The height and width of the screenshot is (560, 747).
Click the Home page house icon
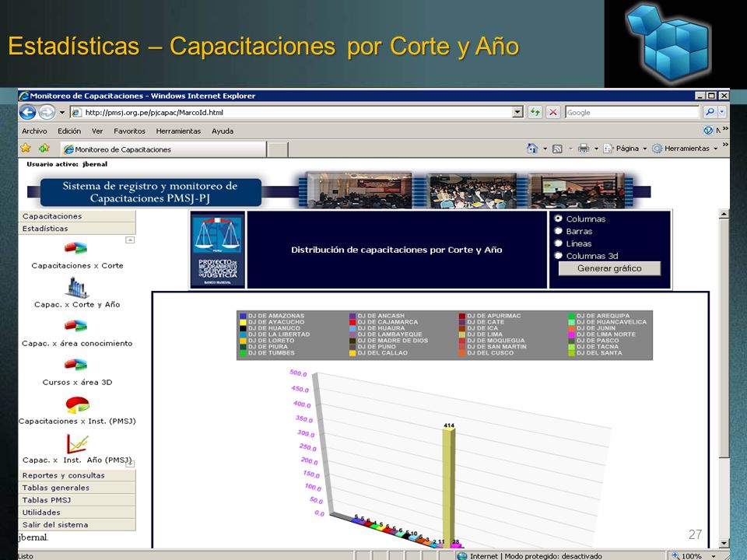click(x=532, y=149)
